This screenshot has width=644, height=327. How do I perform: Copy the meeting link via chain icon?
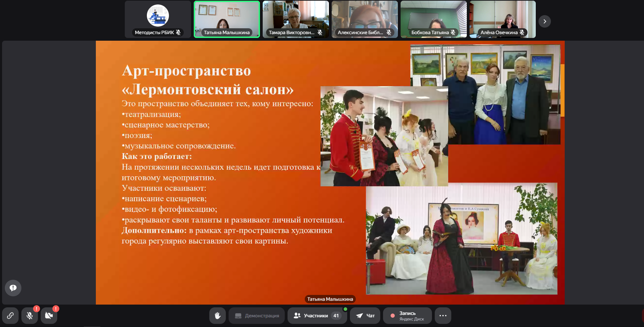tap(10, 316)
